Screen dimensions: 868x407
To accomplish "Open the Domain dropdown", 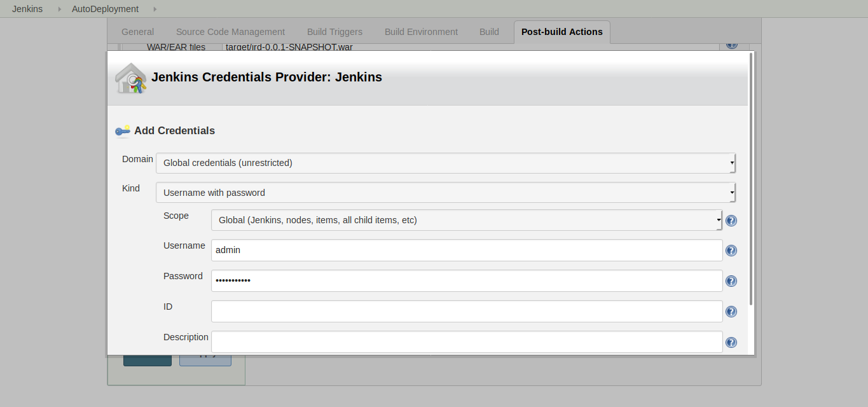I will [x=446, y=163].
